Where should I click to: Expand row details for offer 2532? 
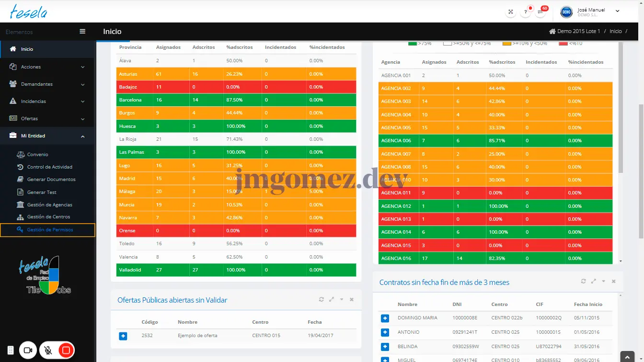pyautogui.click(x=123, y=336)
